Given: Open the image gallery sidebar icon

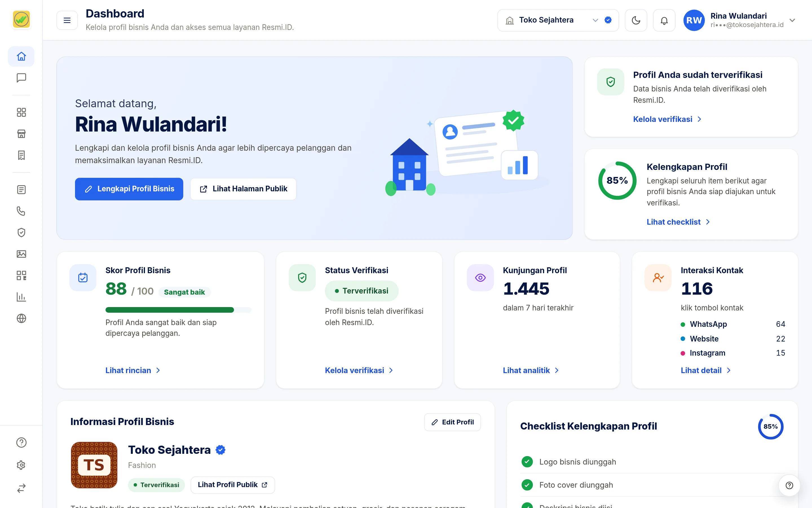Looking at the screenshot, I should [21, 254].
